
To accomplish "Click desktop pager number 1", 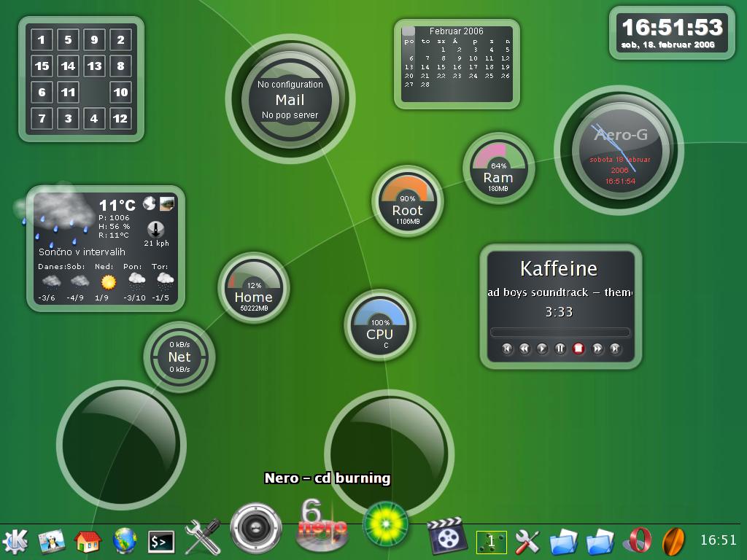I will click(491, 542).
